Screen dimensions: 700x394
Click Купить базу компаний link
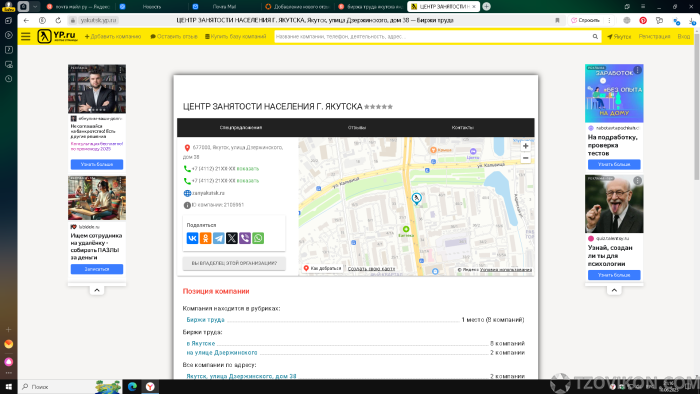(x=236, y=37)
